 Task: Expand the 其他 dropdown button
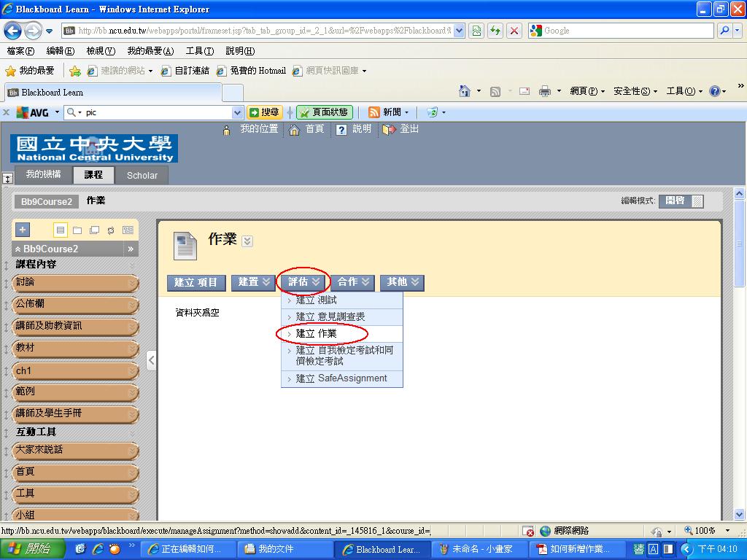[402, 282]
